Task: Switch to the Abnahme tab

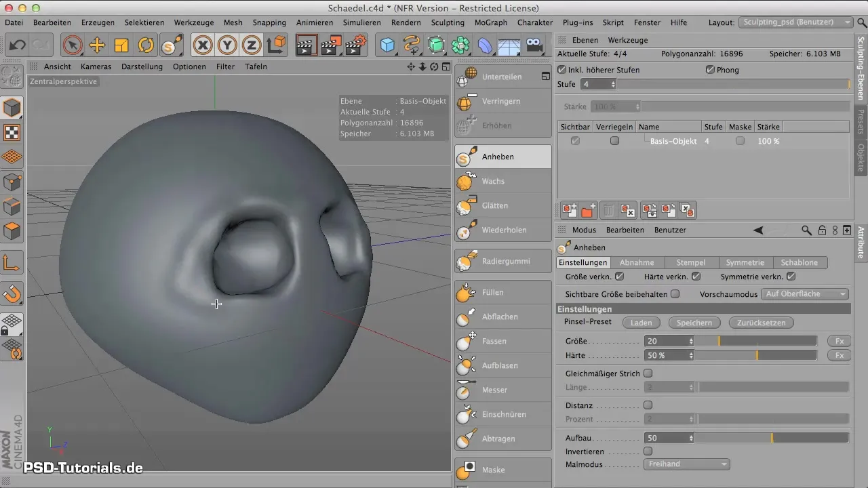Action: tap(637, 262)
